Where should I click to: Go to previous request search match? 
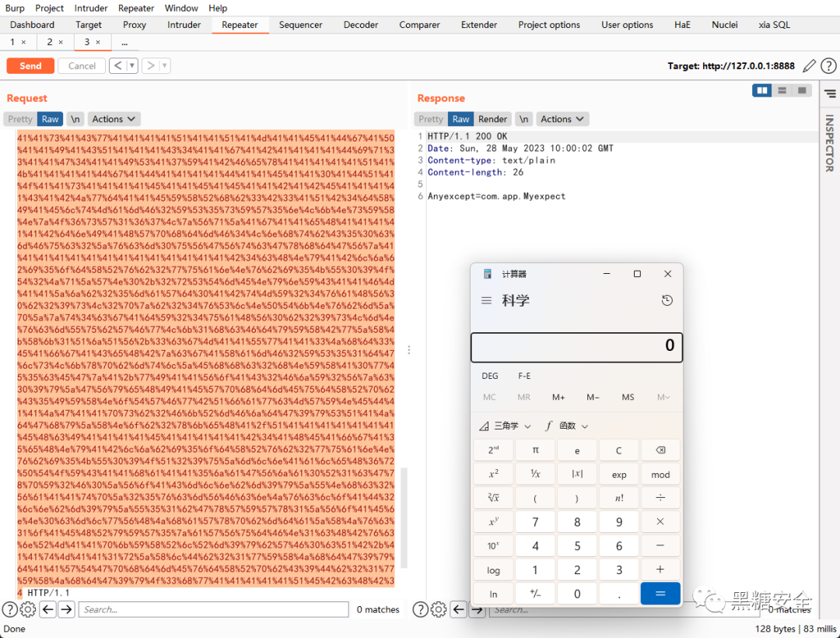tap(48, 609)
